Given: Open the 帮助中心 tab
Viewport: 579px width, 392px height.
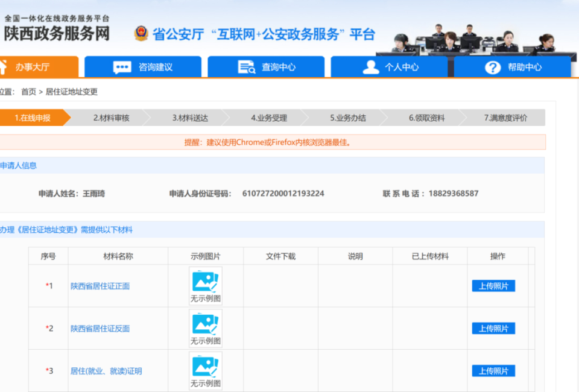Looking at the screenshot, I should 512,67.
